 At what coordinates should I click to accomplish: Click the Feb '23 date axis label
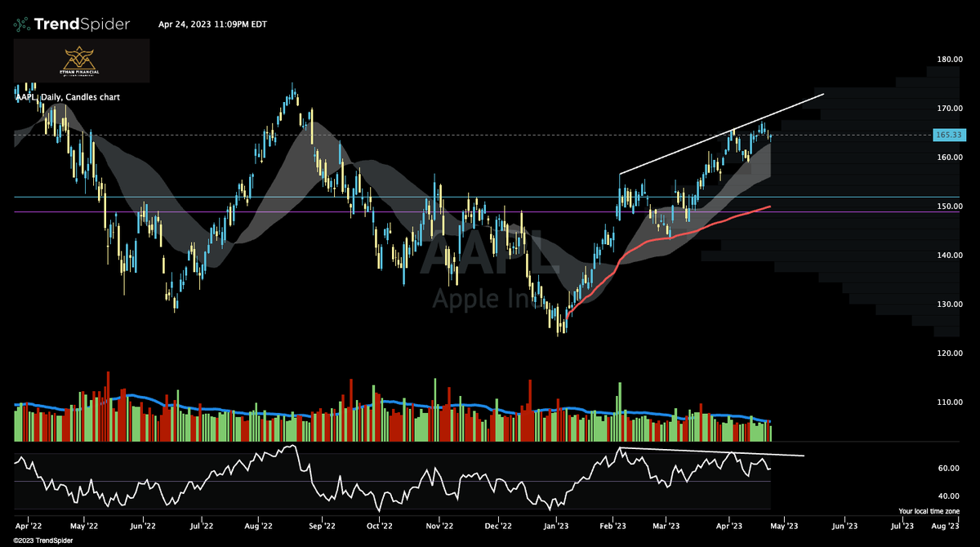613,527
